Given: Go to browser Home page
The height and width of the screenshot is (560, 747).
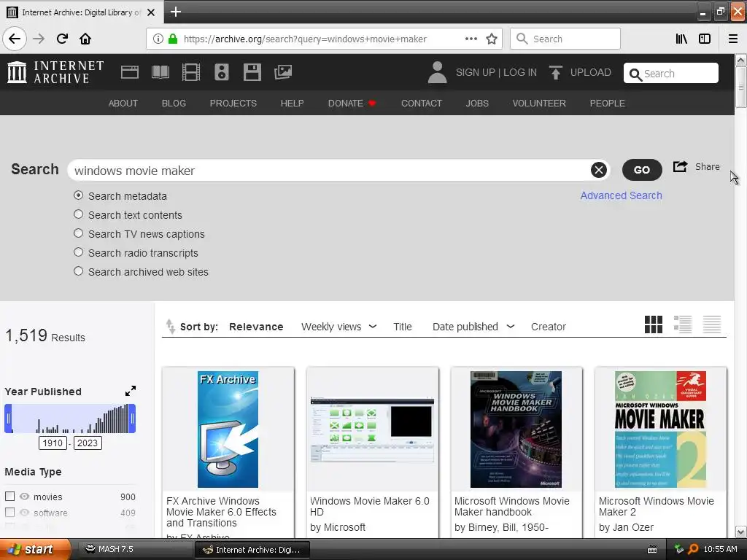Looking at the screenshot, I should [x=85, y=39].
